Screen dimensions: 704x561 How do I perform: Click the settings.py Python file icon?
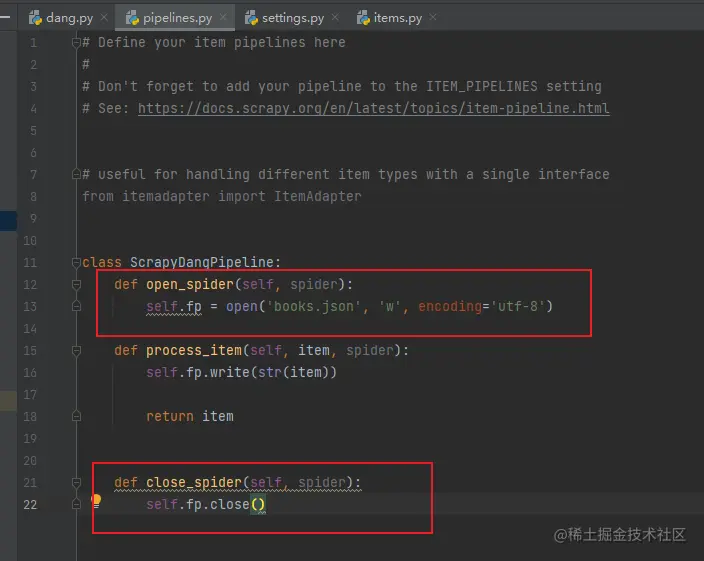tap(251, 18)
